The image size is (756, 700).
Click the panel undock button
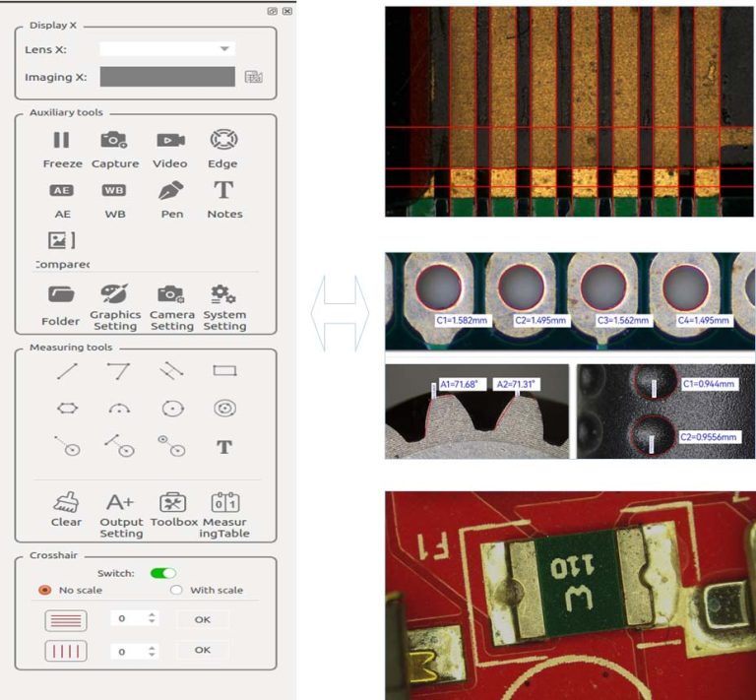(273, 11)
